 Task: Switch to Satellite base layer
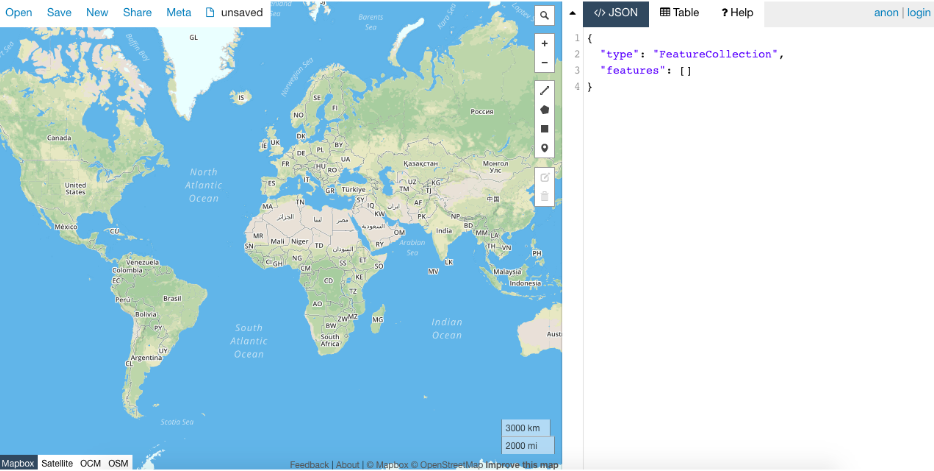(57, 463)
